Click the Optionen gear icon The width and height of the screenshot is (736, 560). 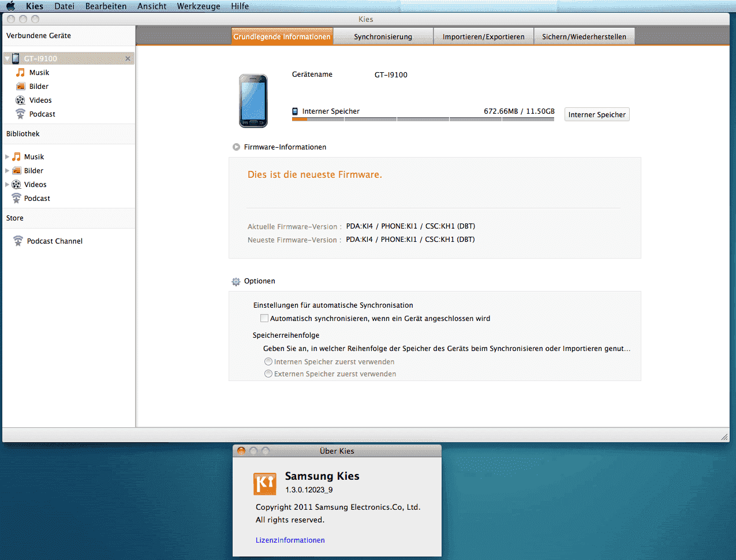236,282
